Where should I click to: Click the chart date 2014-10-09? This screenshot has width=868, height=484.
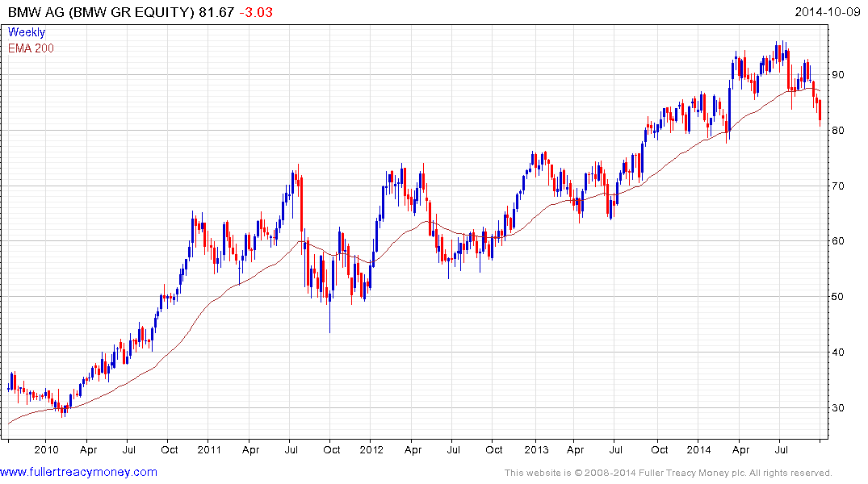click(x=827, y=12)
